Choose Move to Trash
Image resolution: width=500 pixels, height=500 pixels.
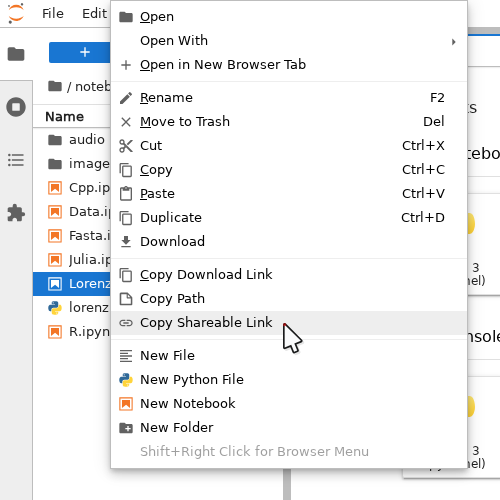(x=289, y=122)
